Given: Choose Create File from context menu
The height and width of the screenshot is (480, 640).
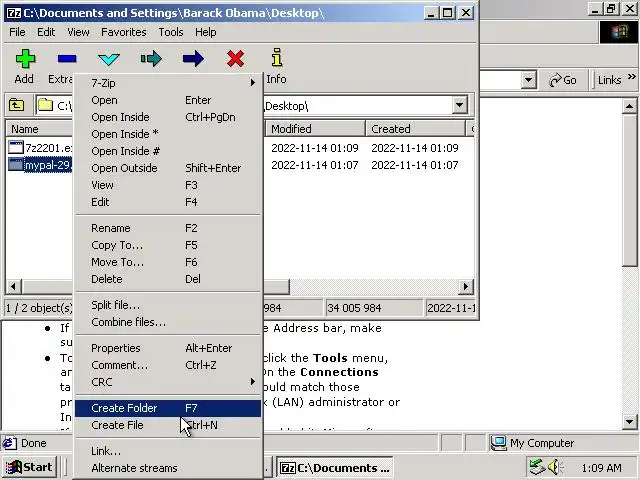Looking at the screenshot, I should [x=168, y=425].
